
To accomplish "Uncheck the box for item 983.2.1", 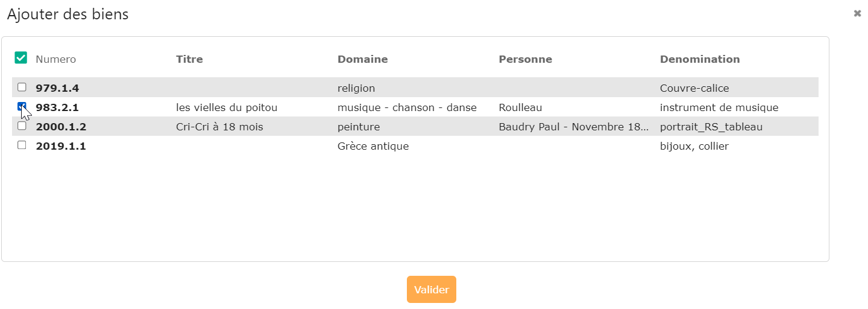I will 22,107.
